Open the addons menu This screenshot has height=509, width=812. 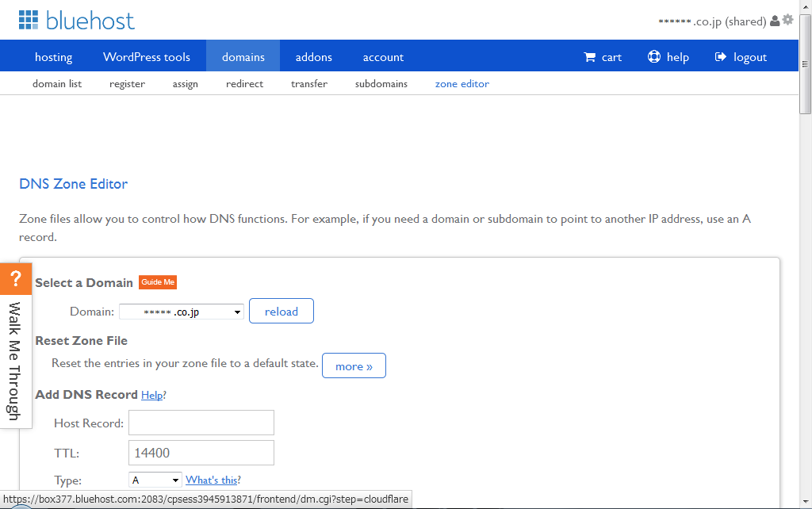[314, 57]
